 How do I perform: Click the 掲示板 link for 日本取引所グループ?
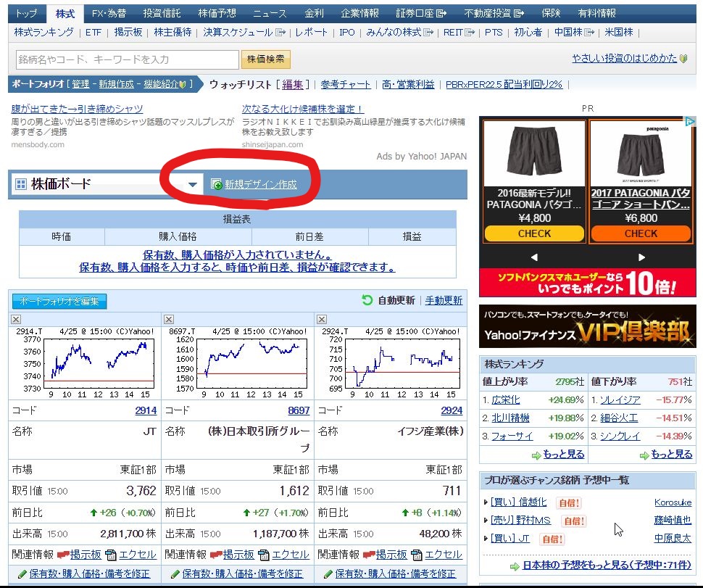pos(238,555)
